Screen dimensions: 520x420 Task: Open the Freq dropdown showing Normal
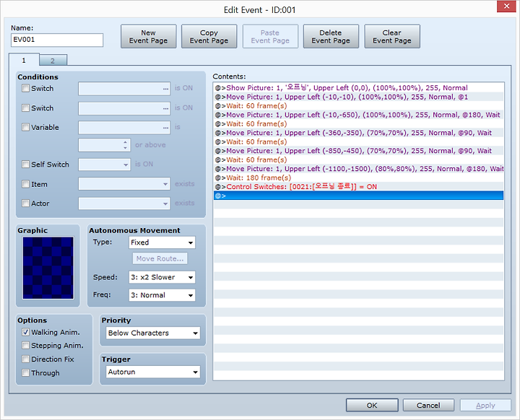162,295
